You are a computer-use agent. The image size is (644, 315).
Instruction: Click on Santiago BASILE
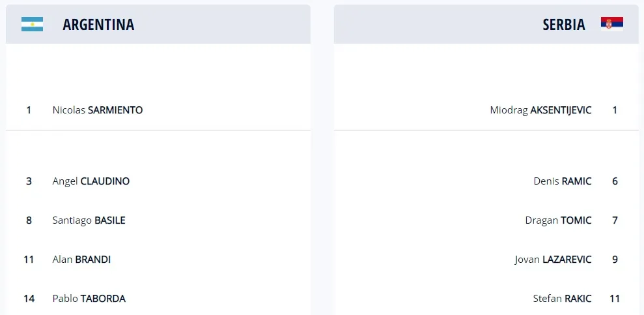point(89,220)
